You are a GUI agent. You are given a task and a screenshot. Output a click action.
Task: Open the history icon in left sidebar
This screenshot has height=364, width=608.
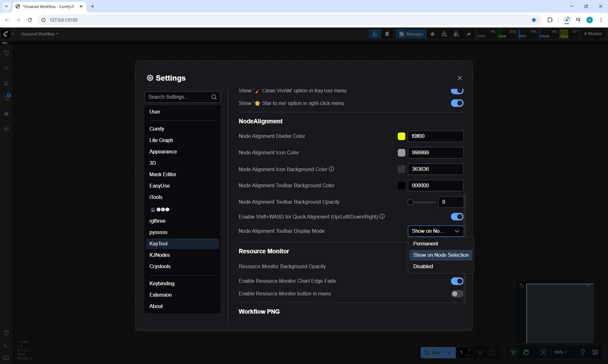(x=6, y=53)
